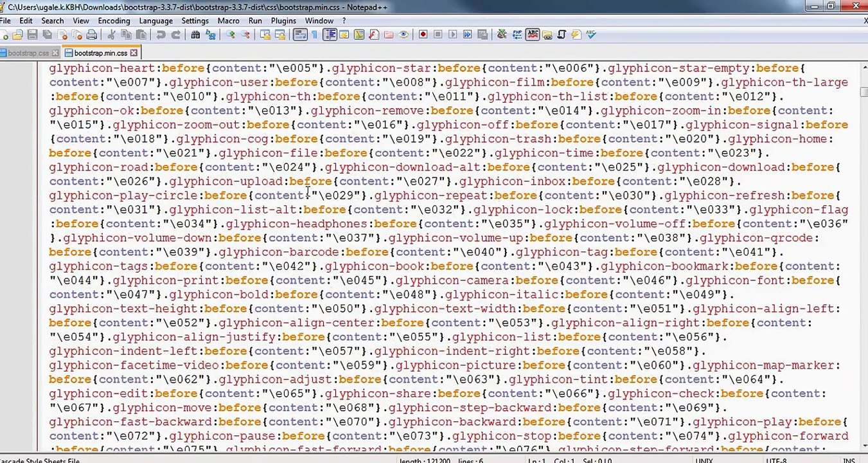Click the UTF-8 encoding status field
The height and width of the screenshot is (463, 868).
pyautogui.click(x=776, y=460)
